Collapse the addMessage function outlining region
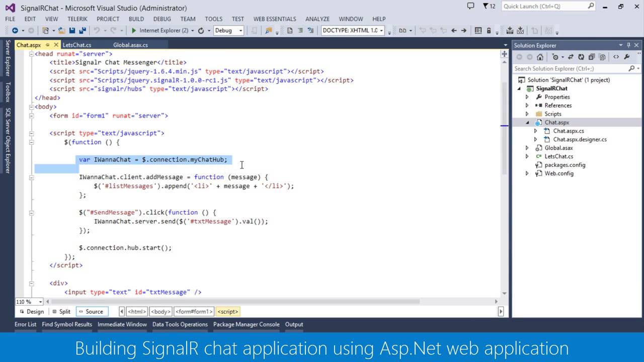The image size is (644, 362). click(x=31, y=177)
